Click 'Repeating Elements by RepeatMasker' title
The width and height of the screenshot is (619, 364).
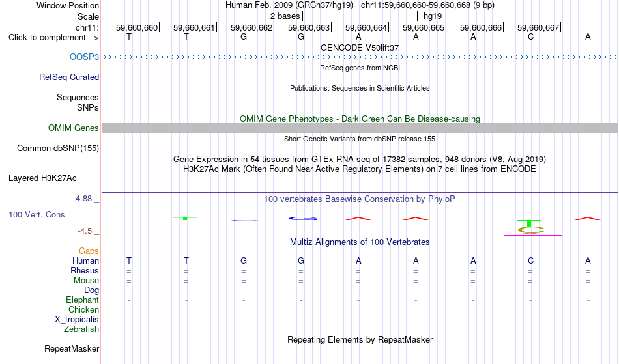tap(360, 339)
